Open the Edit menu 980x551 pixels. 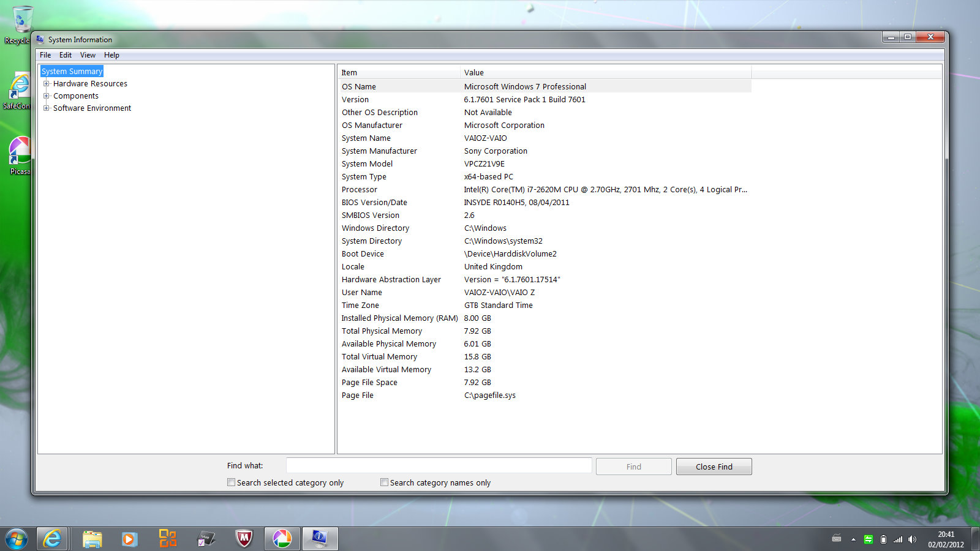click(66, 55)
